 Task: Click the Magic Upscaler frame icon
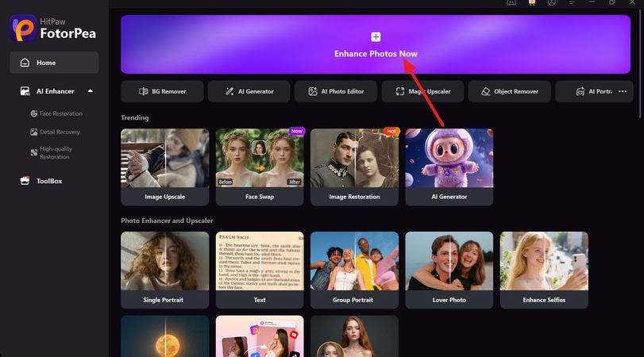[x=400, y=91]
